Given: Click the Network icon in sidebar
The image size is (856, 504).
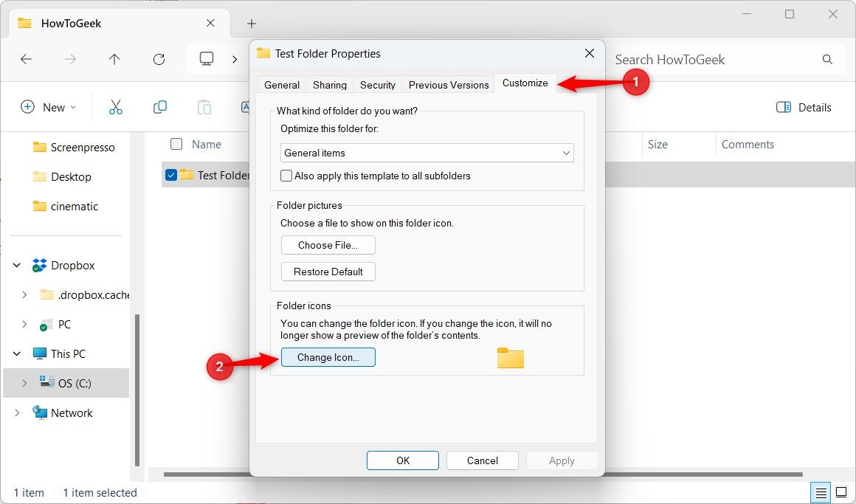Looking at the screenshot, I should [x=39, y=412].
